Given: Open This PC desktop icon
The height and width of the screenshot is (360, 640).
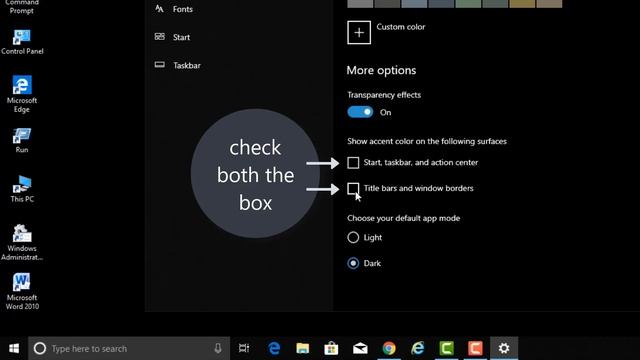Looking at the screenshot, I should (x=22, y=189).
